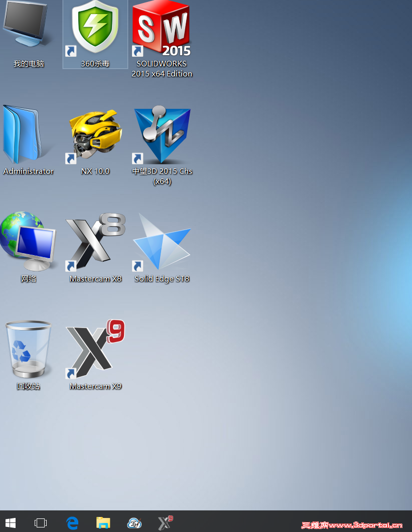Viewport: 412px width, 532px height.
Task: Launch Microsoft Edge from the taskbar
Action: tap(72, 523)
